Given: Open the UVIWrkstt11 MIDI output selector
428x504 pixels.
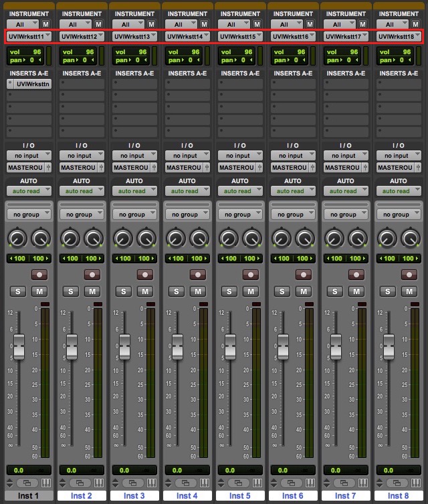Looking at the screenshot, I should click(x=29, y=36).
